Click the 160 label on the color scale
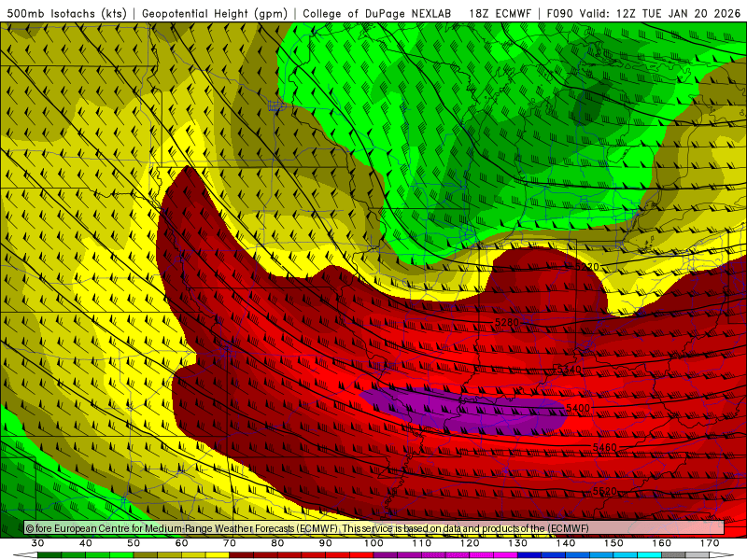This screenshot has width=747, height=560. click(x=662, y=543)
